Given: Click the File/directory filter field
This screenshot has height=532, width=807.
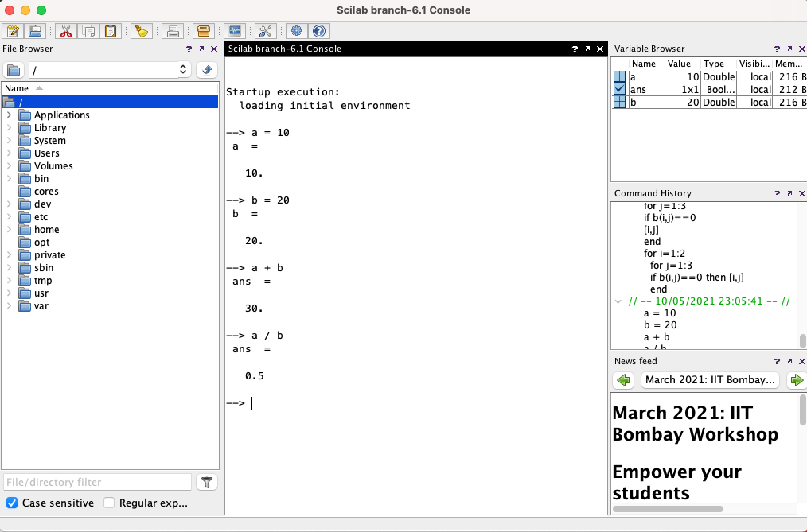Looking at the screenshot, I should pyautogui.click(x=98, y=482).
